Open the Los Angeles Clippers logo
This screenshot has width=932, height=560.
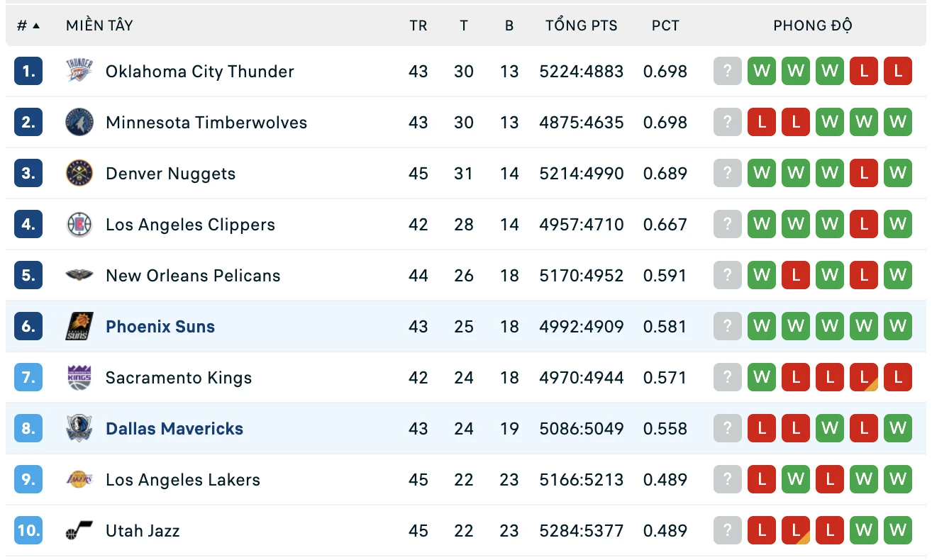click(x=79, y=224)
